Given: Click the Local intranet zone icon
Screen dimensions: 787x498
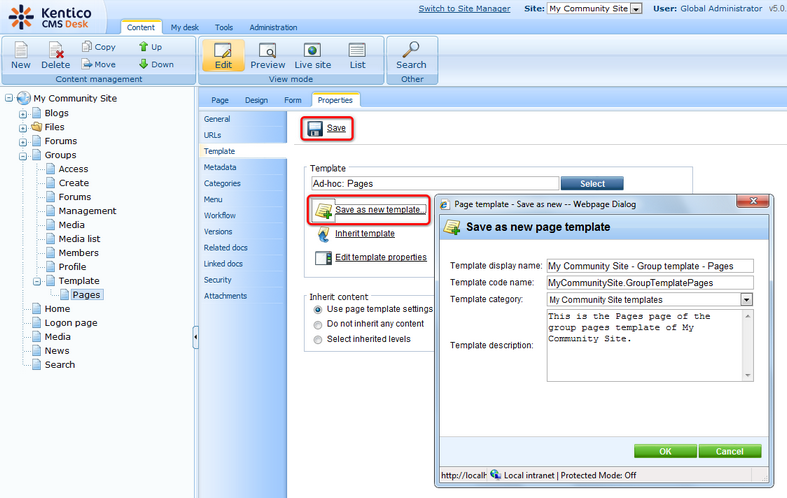Looking at the screenshot, I should click(495, 474).
